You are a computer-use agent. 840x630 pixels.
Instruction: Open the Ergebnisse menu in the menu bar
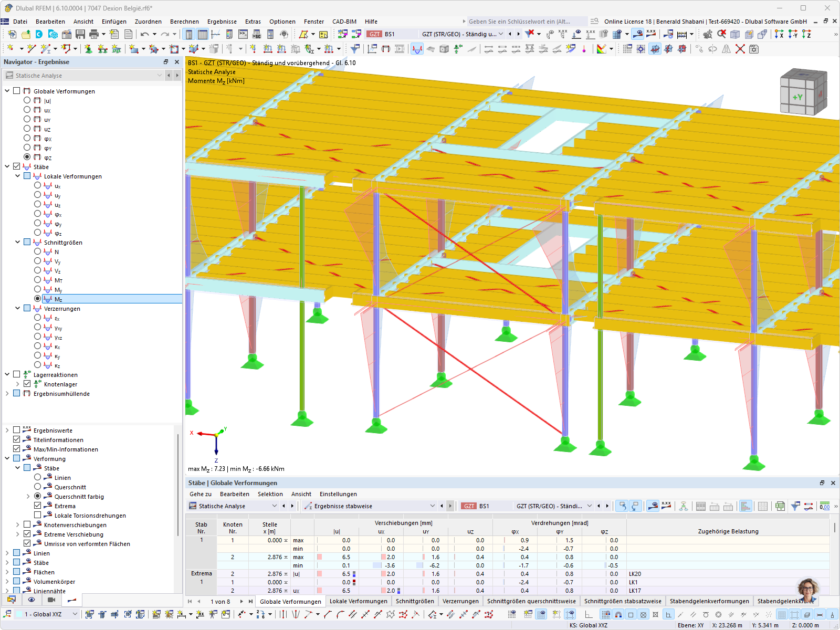click(x=222, y=22)
